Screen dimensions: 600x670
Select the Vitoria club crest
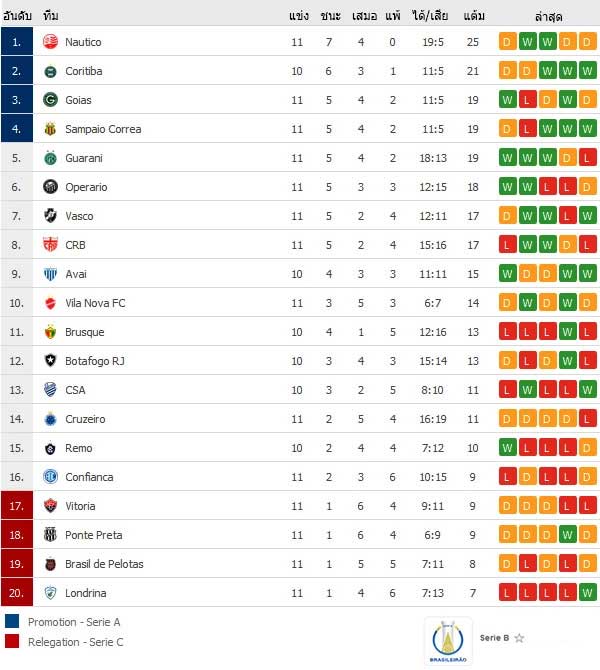point(50,506)
